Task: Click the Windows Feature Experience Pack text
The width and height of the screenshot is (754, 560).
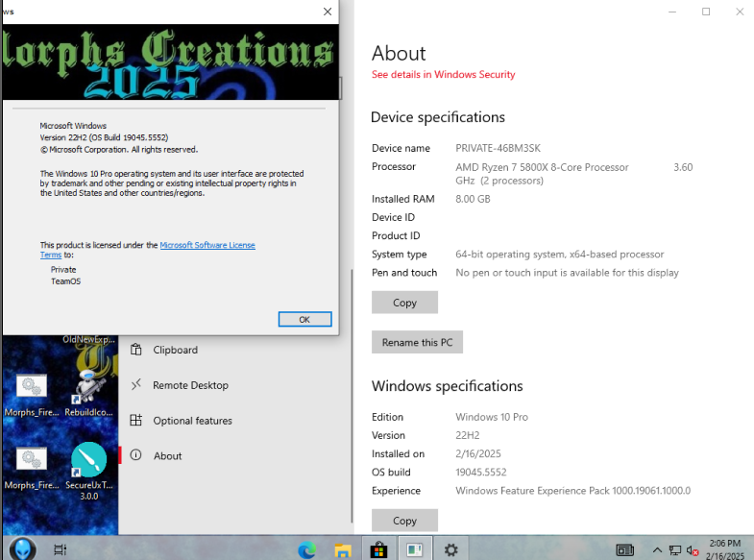Action: [572, 491]
